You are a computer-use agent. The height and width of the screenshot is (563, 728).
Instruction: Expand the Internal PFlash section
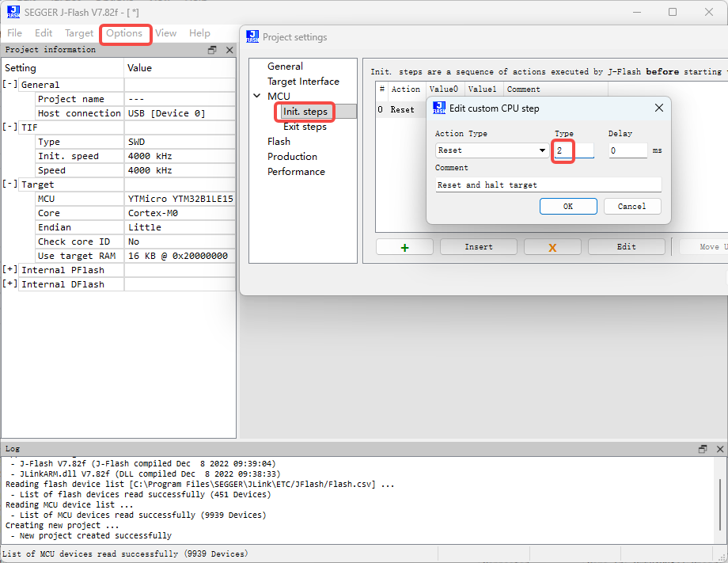coord(9,269)
